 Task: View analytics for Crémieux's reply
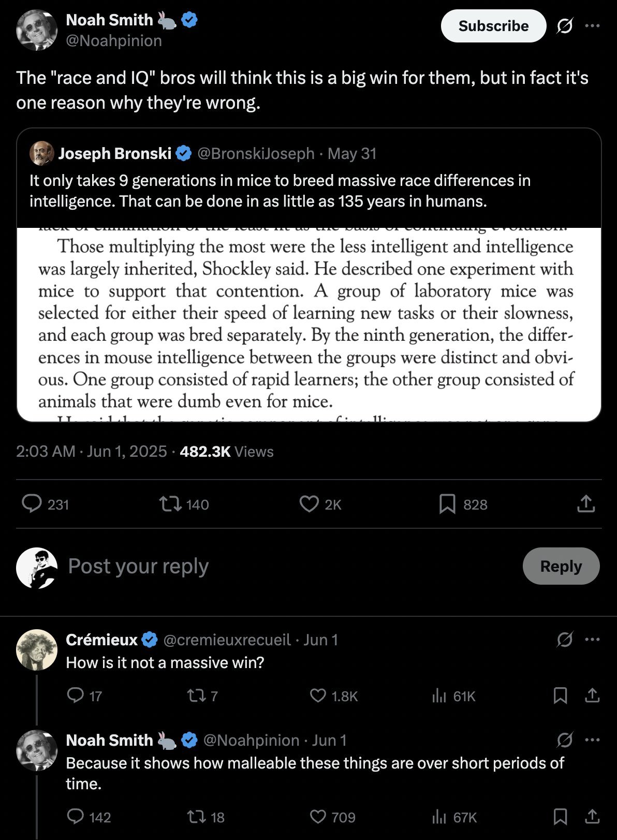[439, 696]
